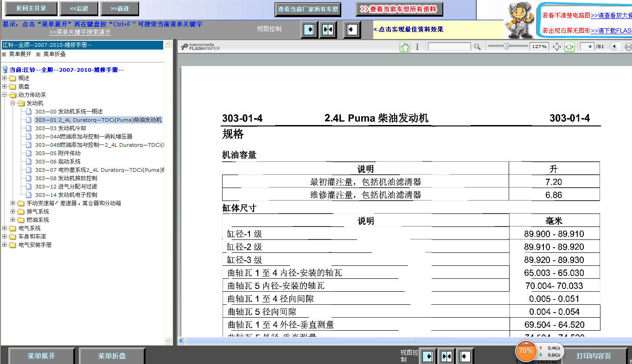632x364 pixels.
Task: Click the 概述 folder icon
Action: [13, 78]
